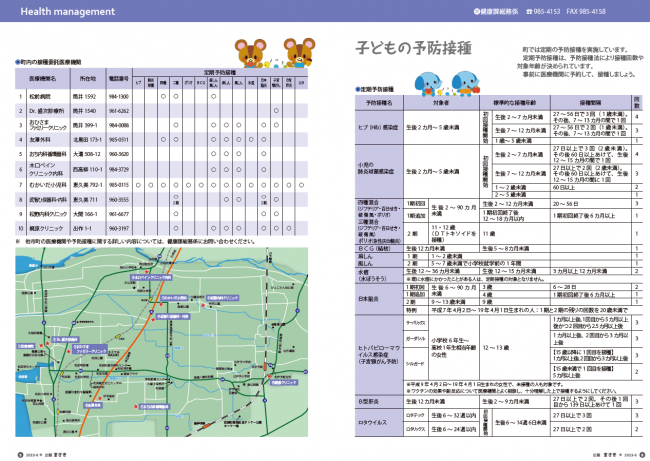This screenshot has width=650, height=461.
Task: Select vaccine name "ヒブ (Hib) 感染症"
Action: tap(378, 128)
